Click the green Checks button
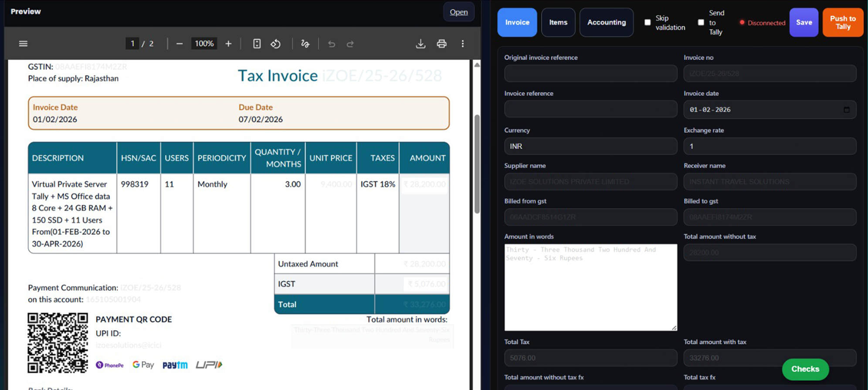Image resolution: width=868 pixels, height=390 pixels. [x=805, y=369]
